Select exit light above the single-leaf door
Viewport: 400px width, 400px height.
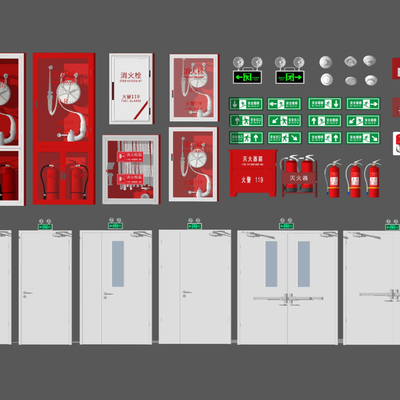coord(45,225)
